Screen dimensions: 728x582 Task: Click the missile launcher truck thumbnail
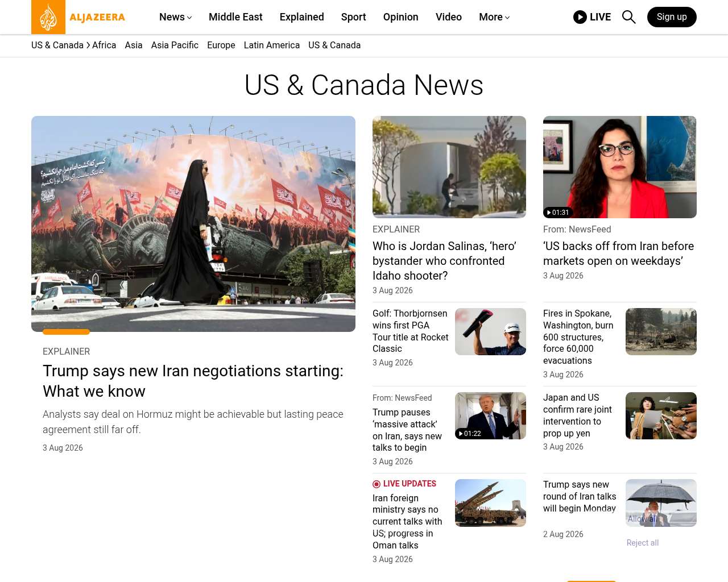(x=490, y=503)
